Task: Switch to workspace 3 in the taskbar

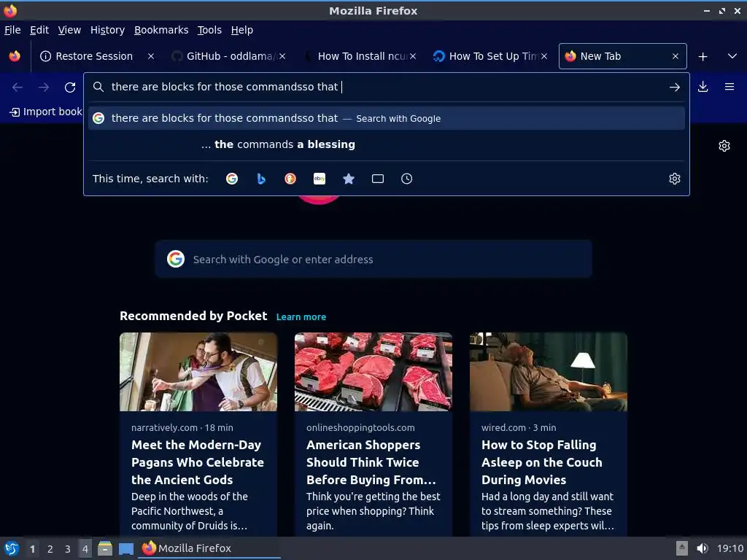Action: [x=68, y=549]
